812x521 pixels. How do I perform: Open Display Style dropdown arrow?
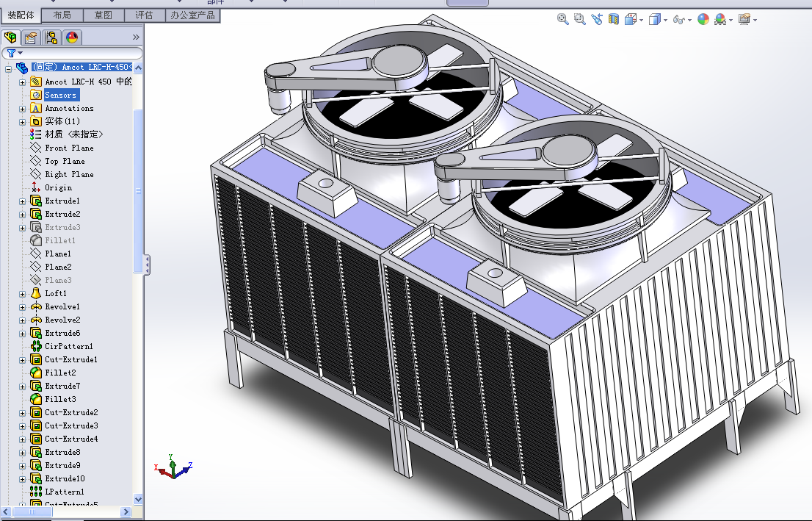coord(665,21)
